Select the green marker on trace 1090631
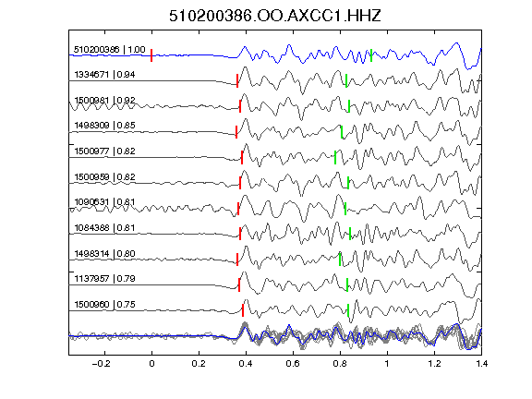Screen dimensions: 532x399 click(x=345, y=209)
